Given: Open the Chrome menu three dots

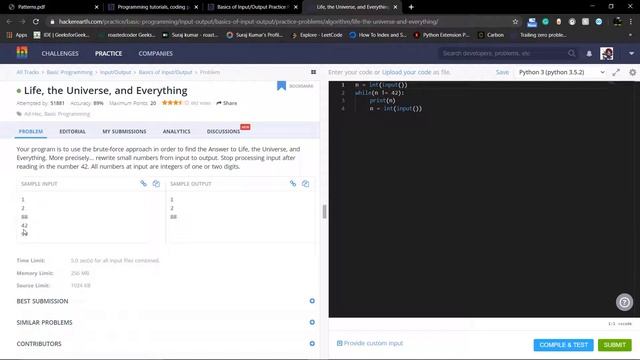Looking at the screenshot, I should tap(631, 22).
